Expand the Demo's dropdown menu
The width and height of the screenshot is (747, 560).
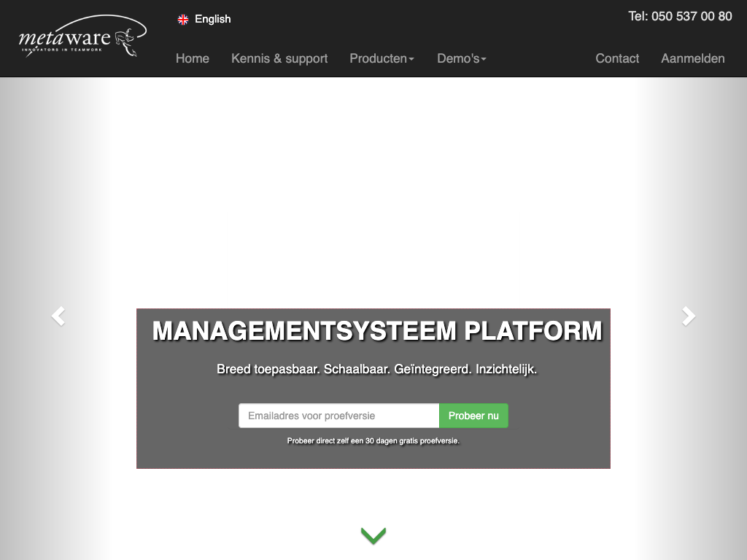[x=458, y=58]
